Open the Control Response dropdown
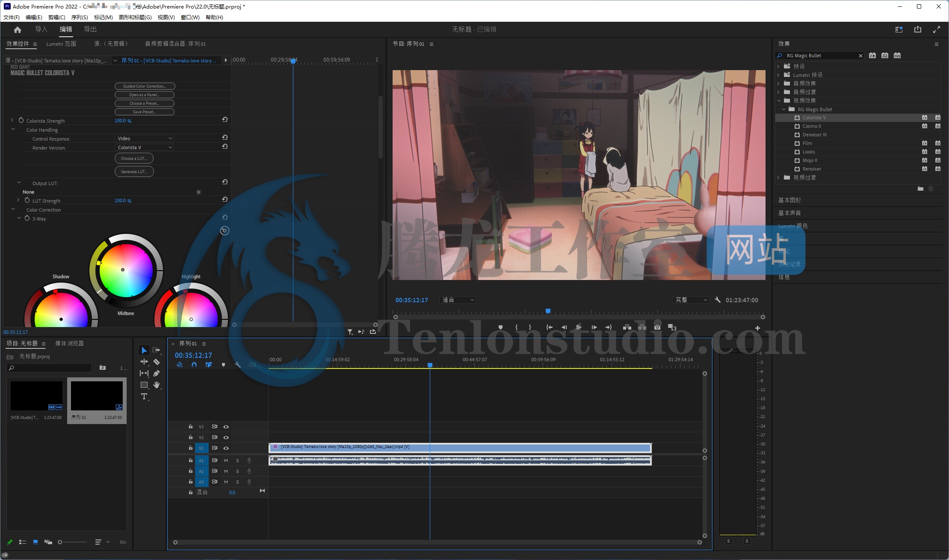 145,139
